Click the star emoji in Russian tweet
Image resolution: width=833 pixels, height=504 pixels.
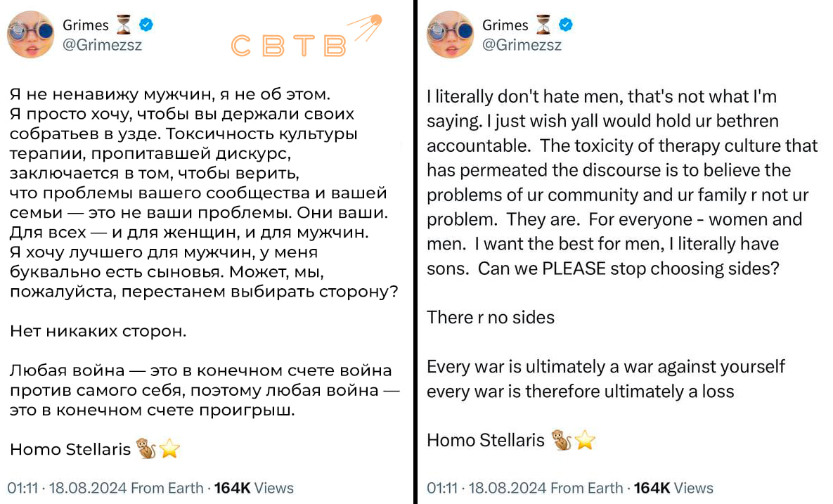point(169,448)
